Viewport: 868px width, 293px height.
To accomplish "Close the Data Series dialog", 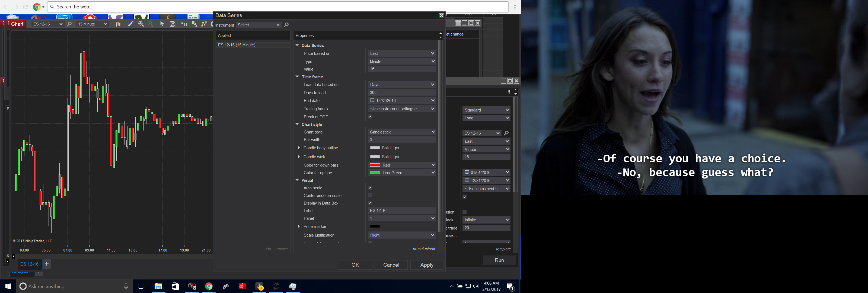I will pyautogui.click(x=441, y=15).
